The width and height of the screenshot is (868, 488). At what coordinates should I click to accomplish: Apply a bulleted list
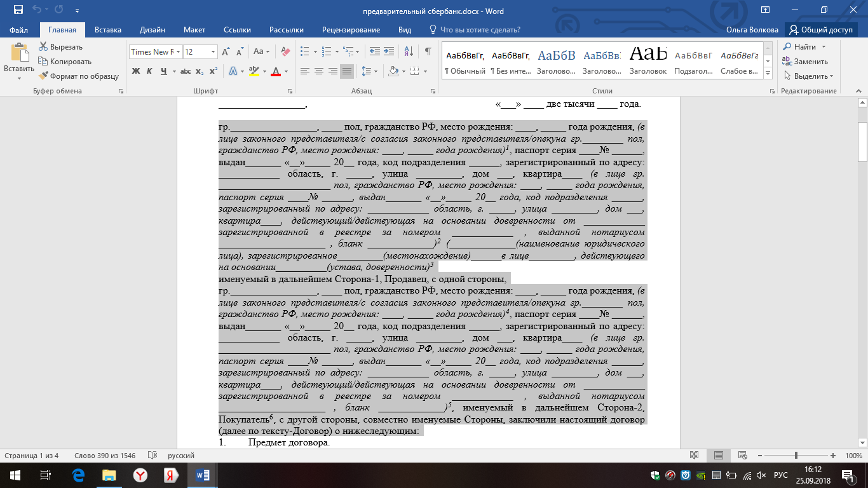click(305, 51)
